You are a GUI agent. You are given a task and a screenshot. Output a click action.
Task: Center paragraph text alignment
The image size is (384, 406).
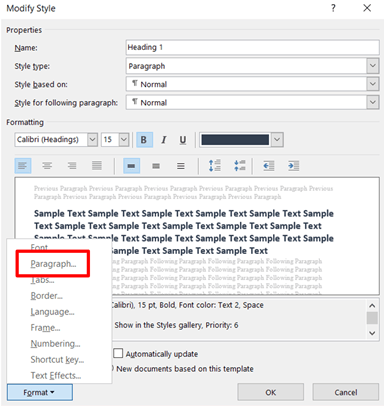click(47, 166)
